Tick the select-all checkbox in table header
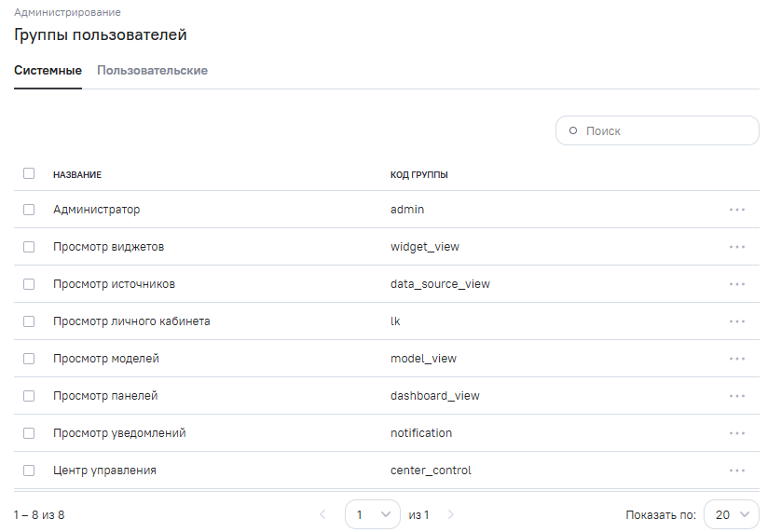This screenshot has width=767, height=532. coord(29,173)
